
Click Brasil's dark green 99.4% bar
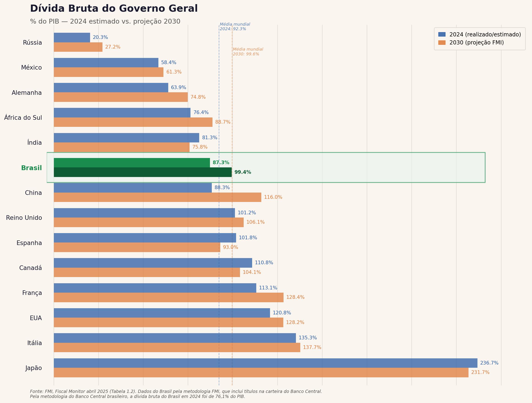pos(142,172)
